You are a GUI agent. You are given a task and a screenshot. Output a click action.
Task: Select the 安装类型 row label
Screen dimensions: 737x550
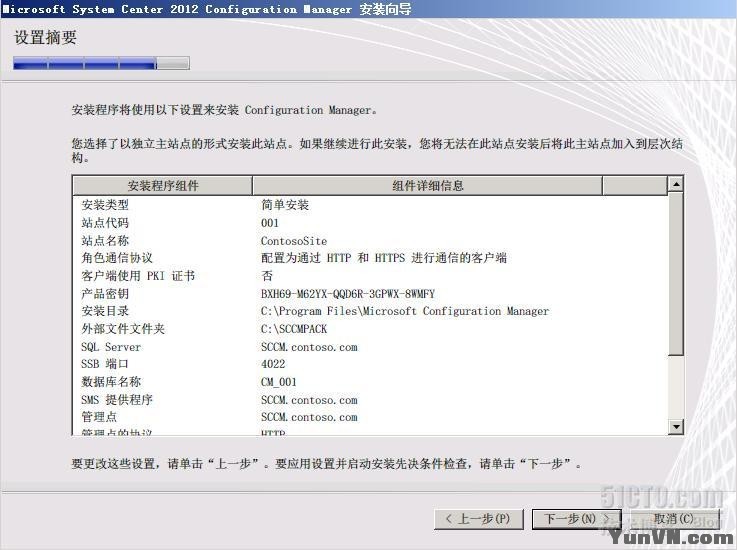(105, 205)
